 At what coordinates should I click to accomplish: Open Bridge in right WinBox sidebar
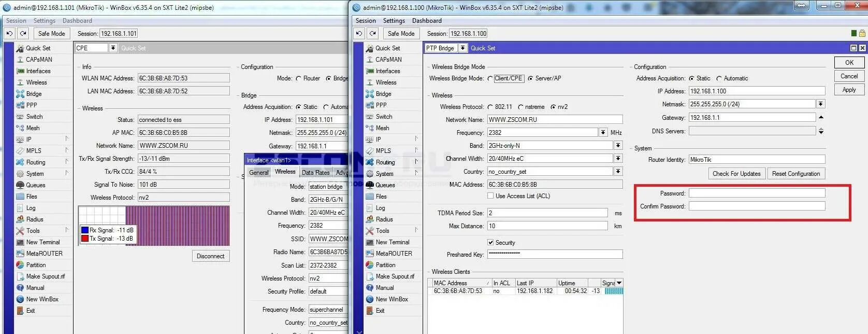[x=384, y=94]
